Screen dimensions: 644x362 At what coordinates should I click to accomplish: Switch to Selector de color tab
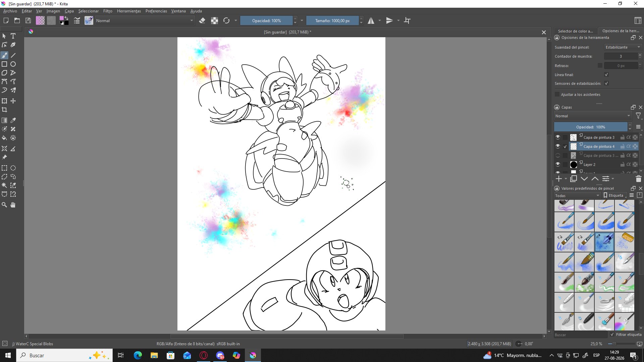pos(575,31)
